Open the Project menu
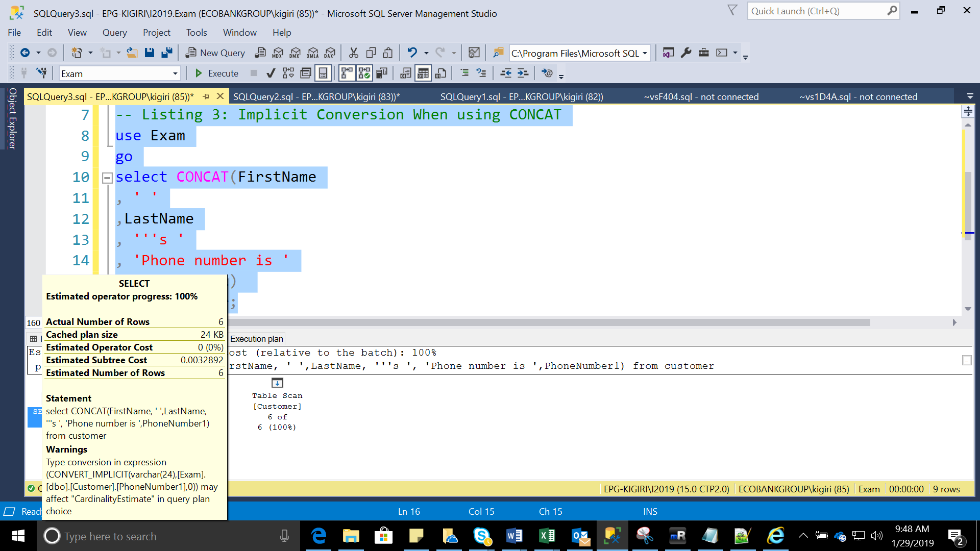This screenshot has width=980, height=551. [156, 32]
